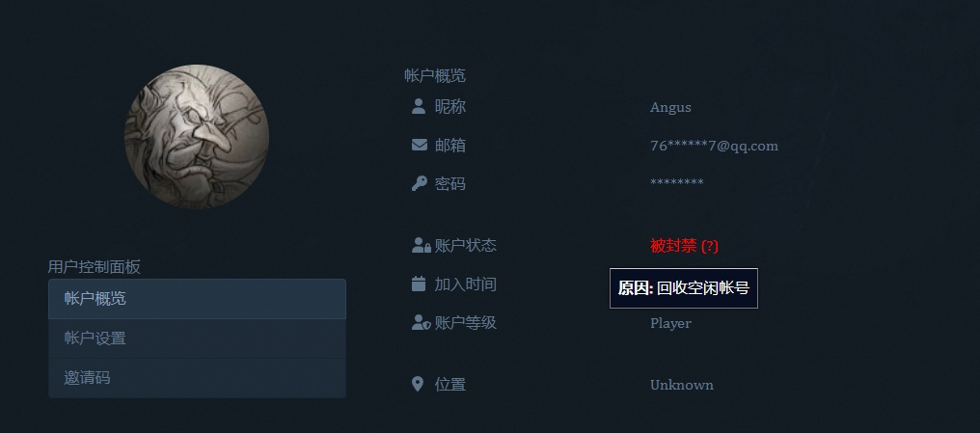Click the Player account level value

tap(670, 324)
